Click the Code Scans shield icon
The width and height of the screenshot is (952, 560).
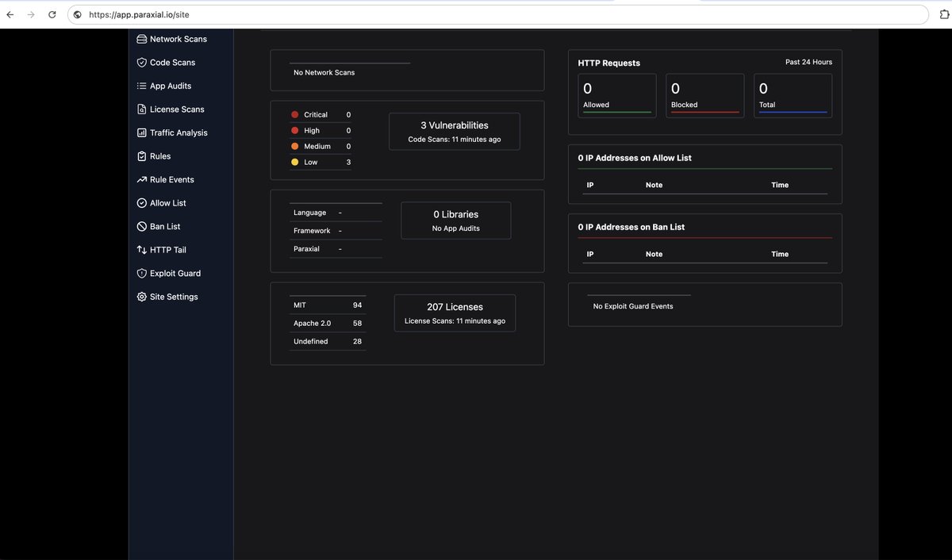[141, 62]
